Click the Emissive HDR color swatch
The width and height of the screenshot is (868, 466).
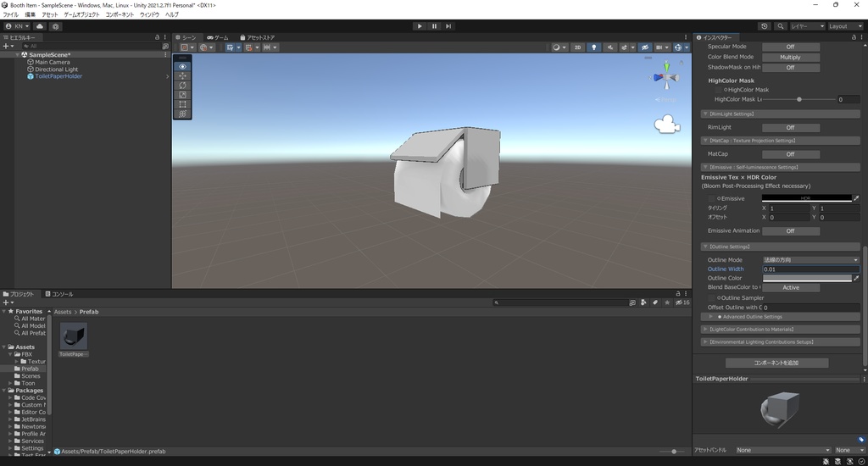click(x=807, y=198)
